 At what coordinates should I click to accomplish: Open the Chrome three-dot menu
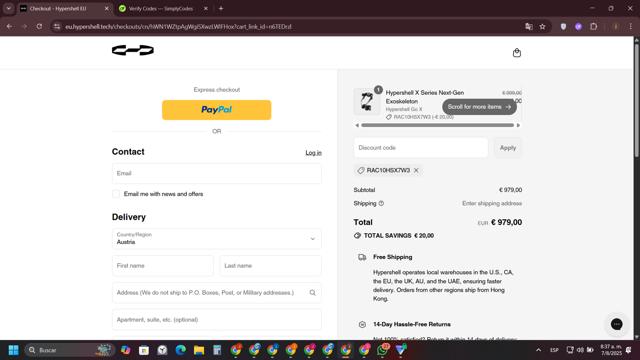tap(631, 27)
